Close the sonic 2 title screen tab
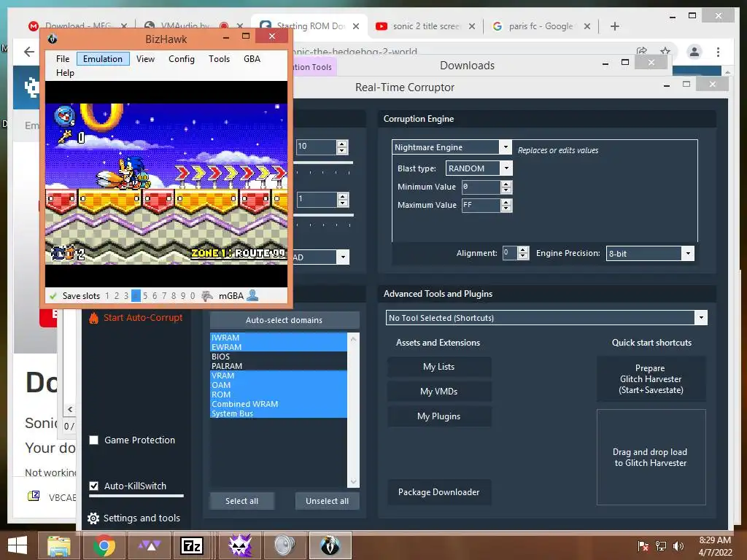Image resolution: width=747 pixels, height=560 pixels. [x=472, y=26]
